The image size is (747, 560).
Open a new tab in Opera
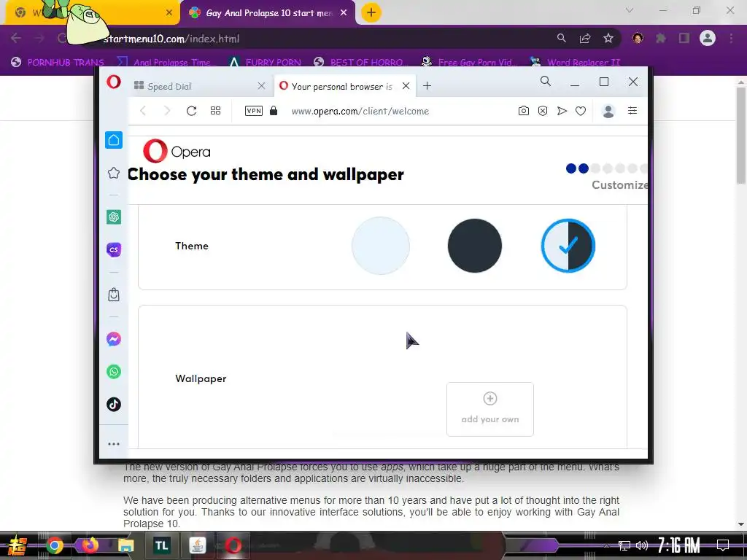427,86
